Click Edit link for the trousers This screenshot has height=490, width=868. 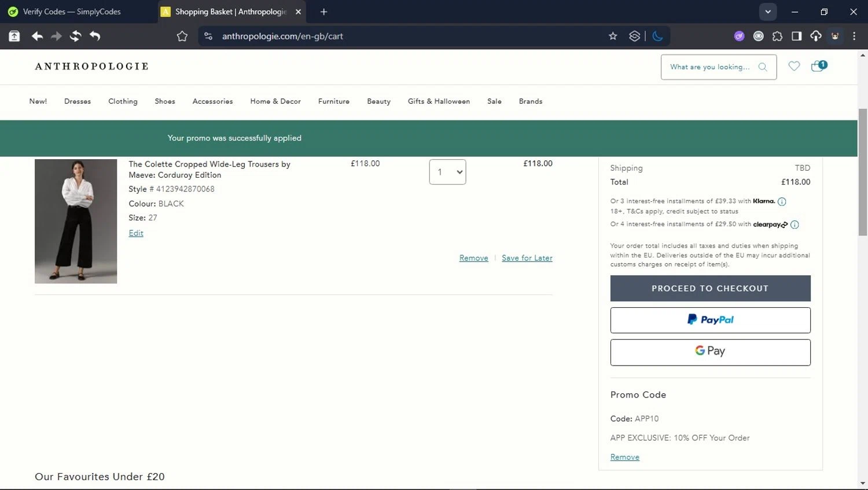[x=136, y=233]
